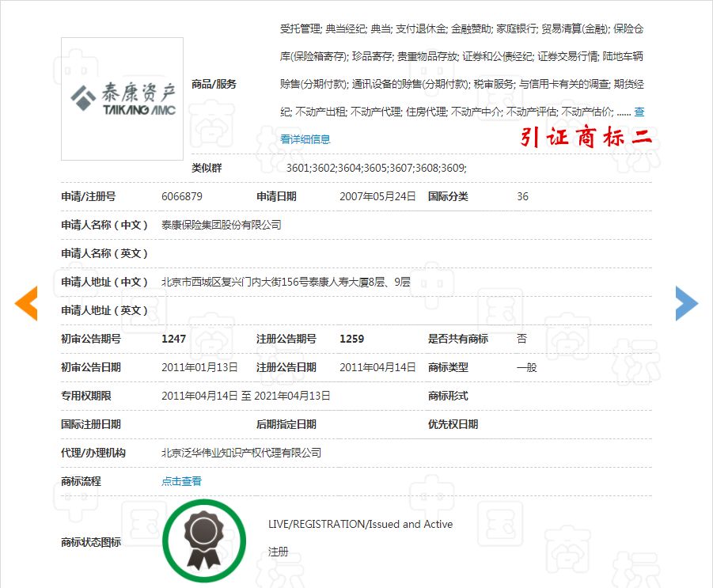Screen dimensions: 713x588
Task: Click trademark type value 一般
Action: [526, 367]
